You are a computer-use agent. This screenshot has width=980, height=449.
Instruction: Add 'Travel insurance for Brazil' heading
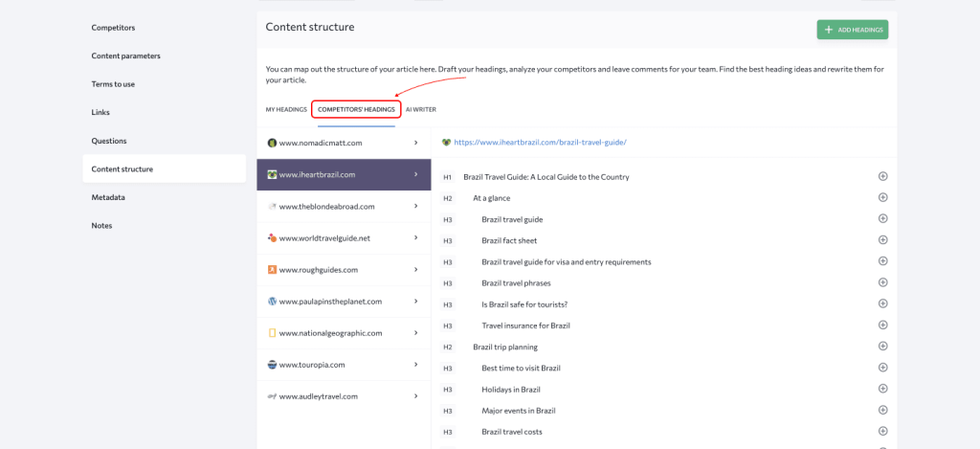coord(882,325)
